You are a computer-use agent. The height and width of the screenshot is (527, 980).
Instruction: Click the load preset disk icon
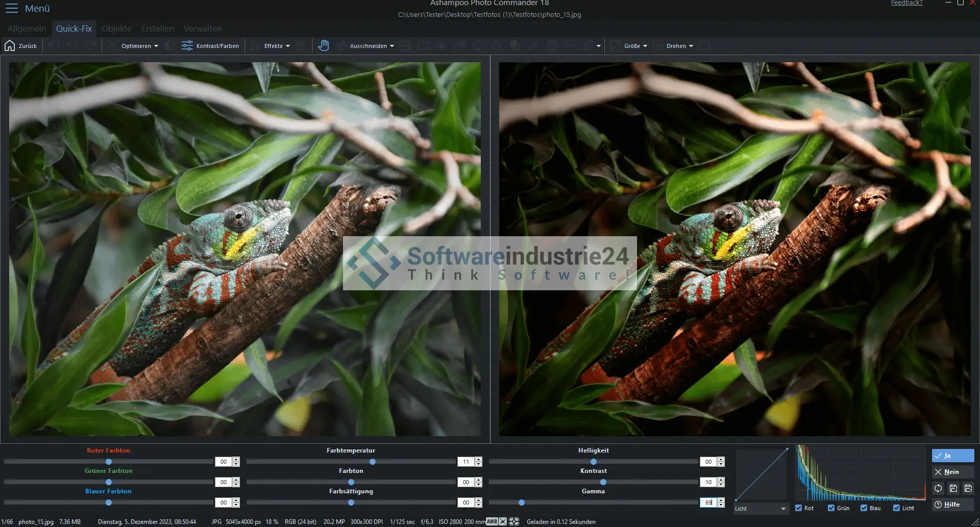click(968, 488)
